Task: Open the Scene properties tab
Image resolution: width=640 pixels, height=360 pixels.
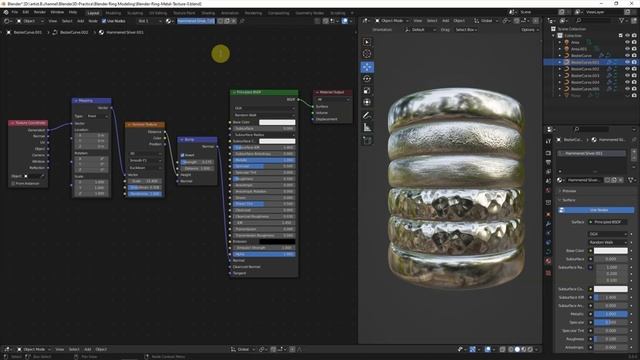Action: (x=548, y=181)
